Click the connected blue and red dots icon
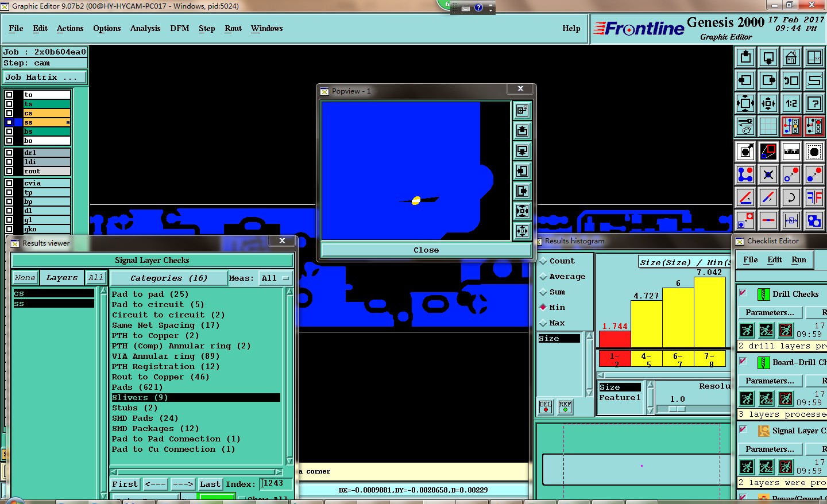This screenshot has height=504, width=827. click(745, 175)
